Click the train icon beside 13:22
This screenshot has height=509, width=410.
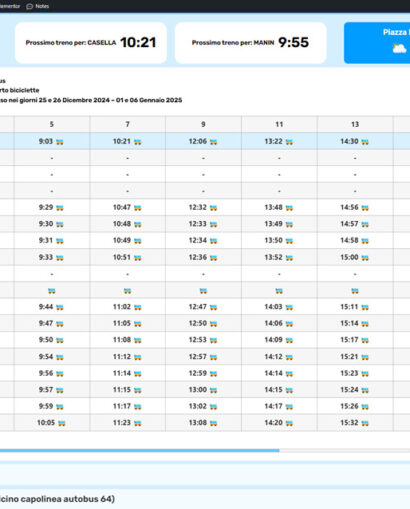(289, 142)
